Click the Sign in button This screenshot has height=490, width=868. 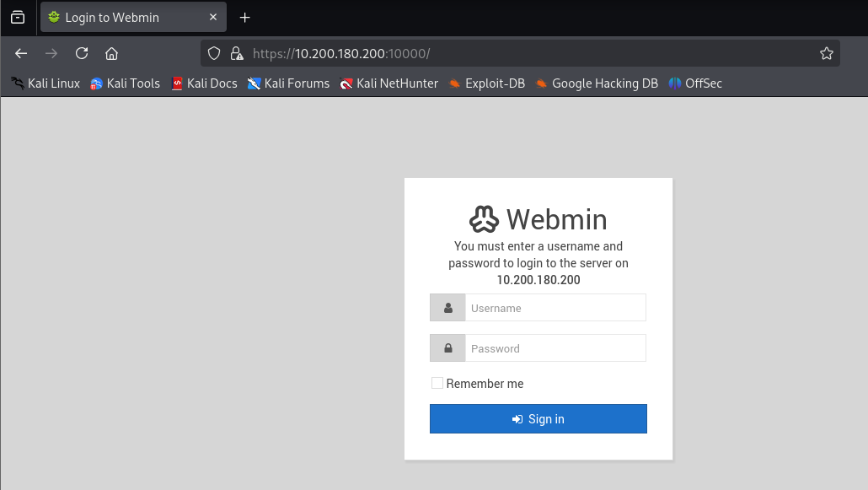point(538,419)
